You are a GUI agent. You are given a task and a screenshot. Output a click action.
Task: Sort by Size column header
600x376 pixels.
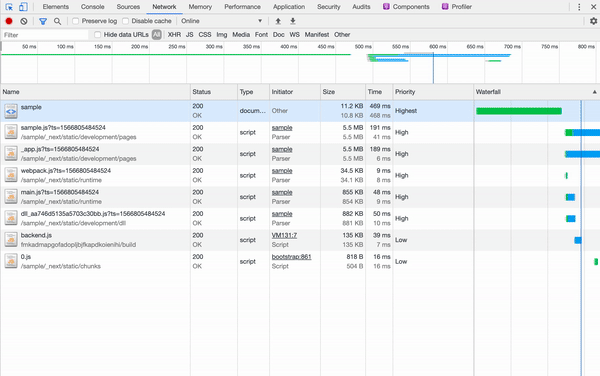click(343, 92)
